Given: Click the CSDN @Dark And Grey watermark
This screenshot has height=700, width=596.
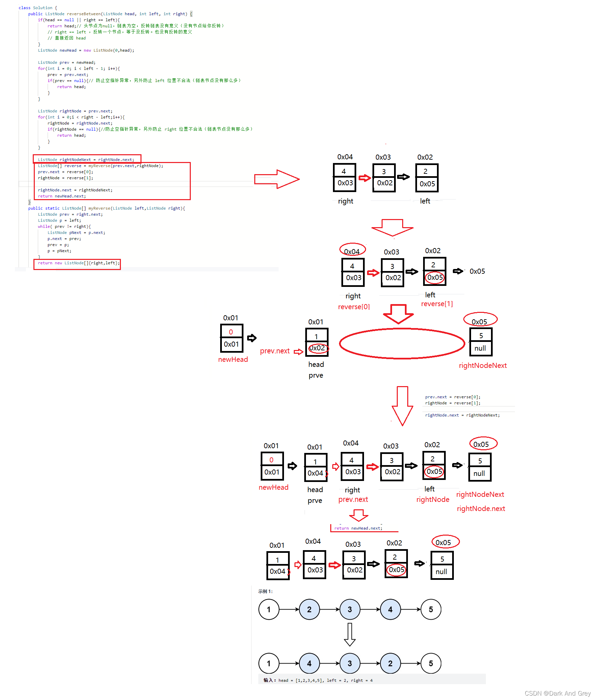Looking at the screenshot, I should 557,693.
